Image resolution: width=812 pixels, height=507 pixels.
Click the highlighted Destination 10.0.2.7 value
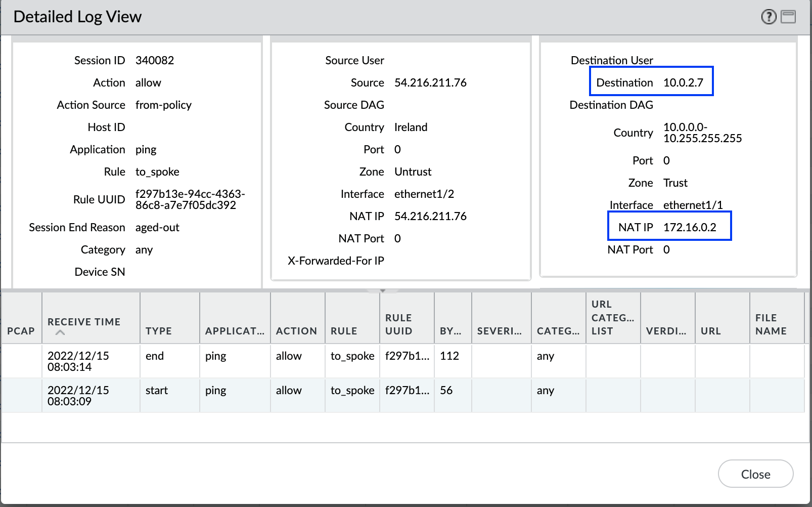click(x=683, y=82)
